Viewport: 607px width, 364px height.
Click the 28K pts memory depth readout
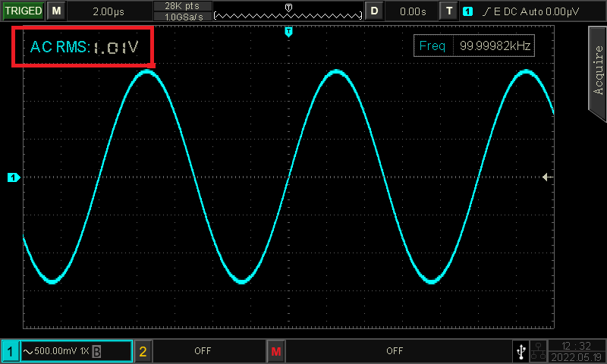point(181,6)
